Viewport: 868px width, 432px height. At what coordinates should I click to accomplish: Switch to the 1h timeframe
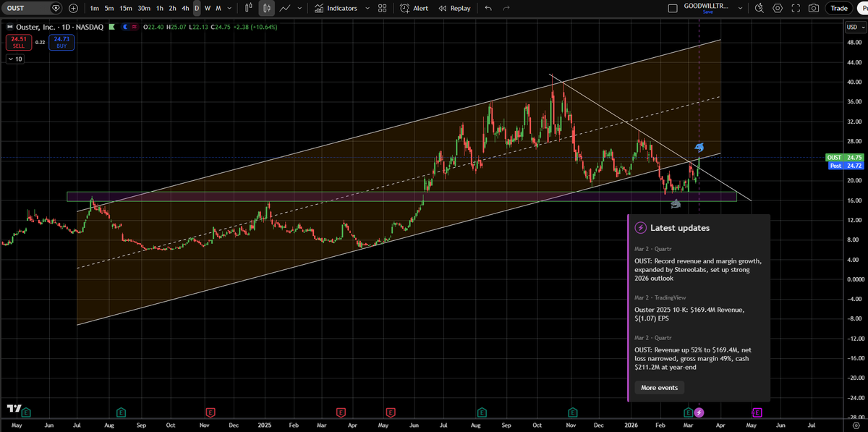click(160, 8)
